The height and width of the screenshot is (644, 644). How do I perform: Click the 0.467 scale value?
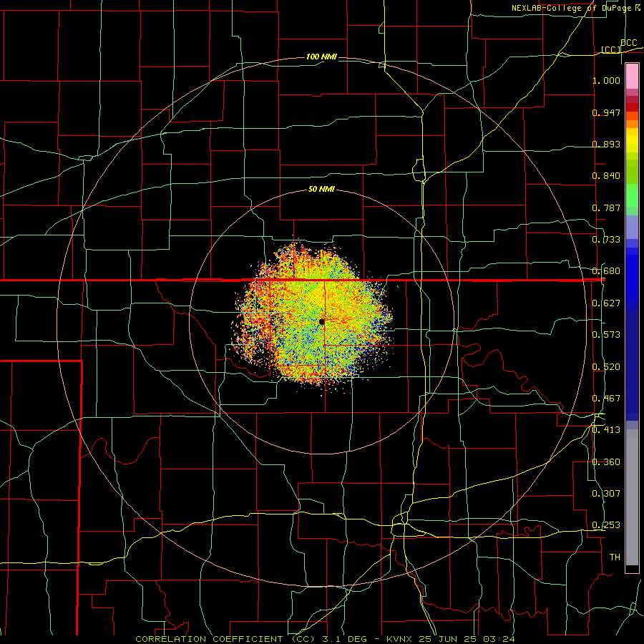[606, 399]
